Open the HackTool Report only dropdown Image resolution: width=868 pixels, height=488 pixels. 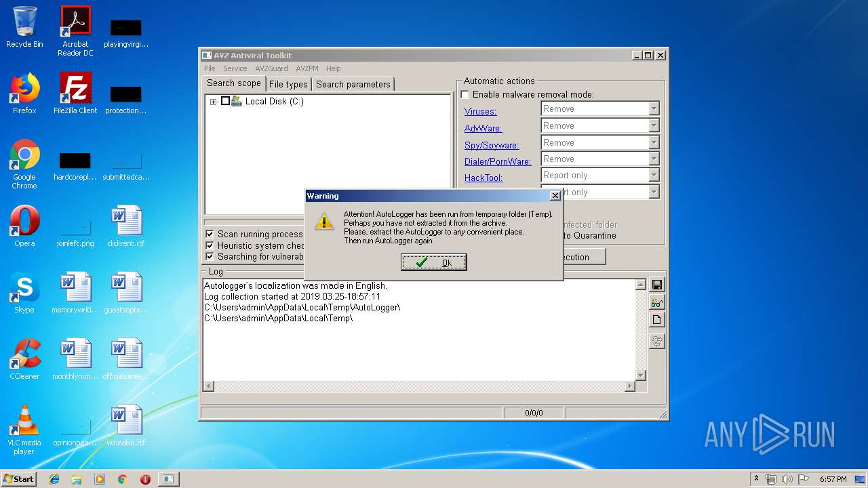click(x=654, y=175)
